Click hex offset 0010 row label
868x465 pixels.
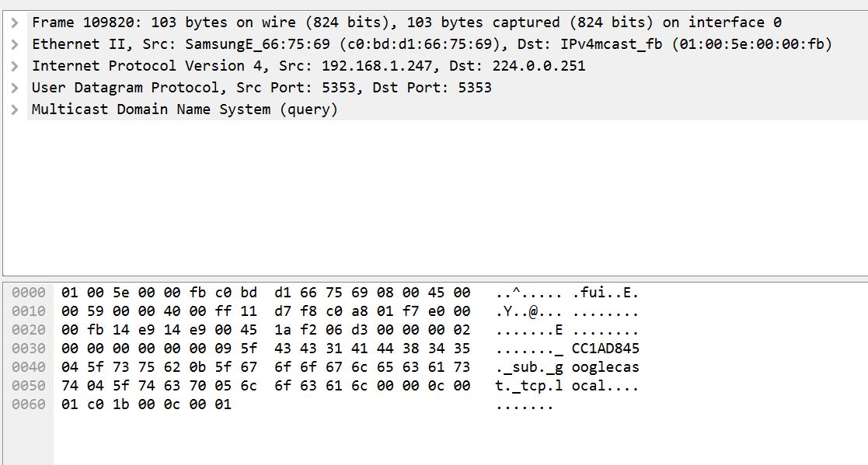point(28,311)
